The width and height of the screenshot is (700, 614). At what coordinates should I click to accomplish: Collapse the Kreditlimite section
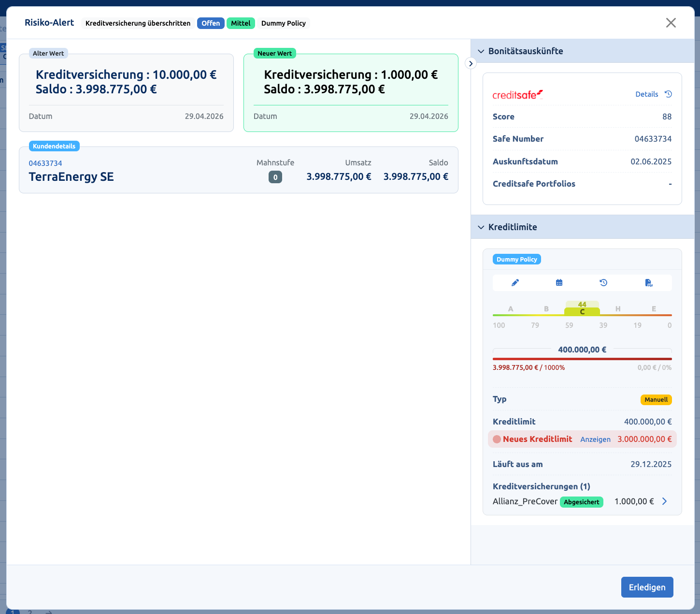coord(481,227)
